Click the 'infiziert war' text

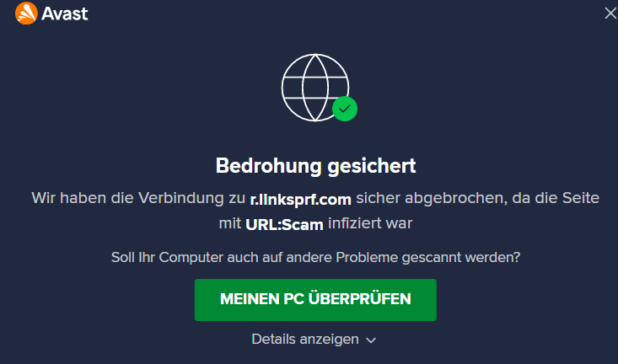click(370, 223)
